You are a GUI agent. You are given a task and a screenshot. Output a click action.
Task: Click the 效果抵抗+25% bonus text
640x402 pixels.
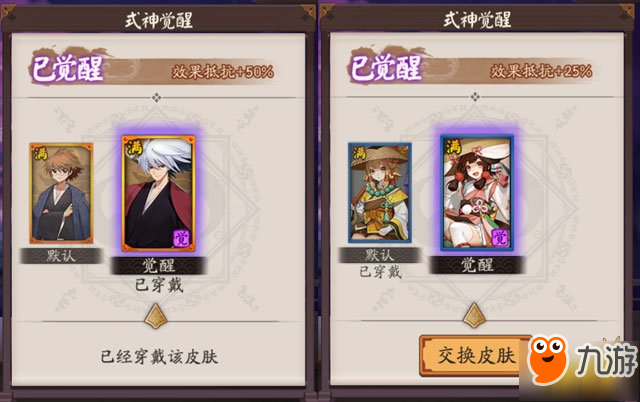(541, 71)
